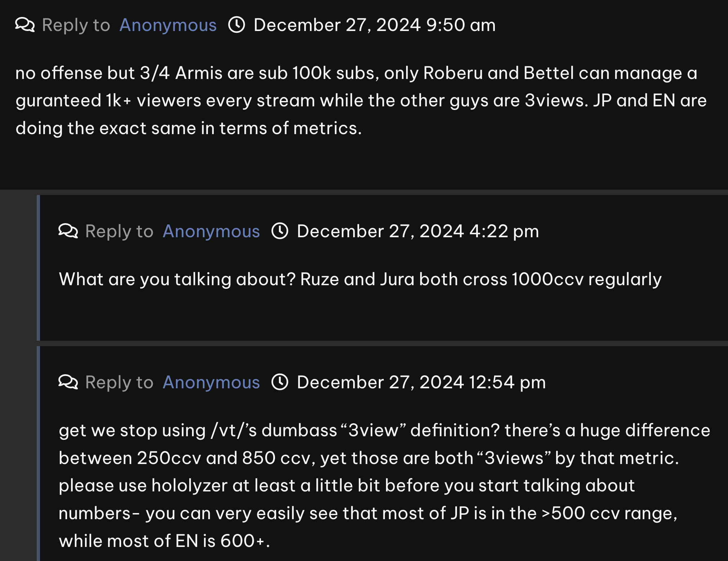Click 'Reply to' label in 4:22 pm comment
The image size is (728, 561).
[x=119, y=231]
